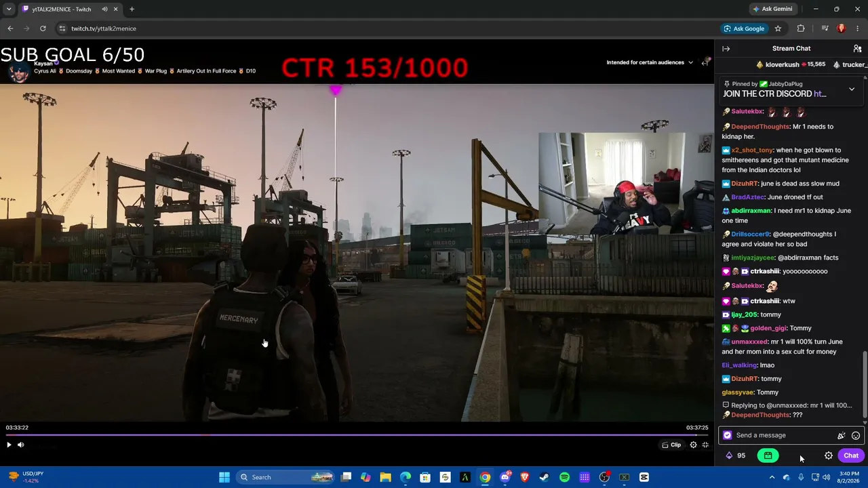Open community users list in chat
868x488 pixels.
857,49
